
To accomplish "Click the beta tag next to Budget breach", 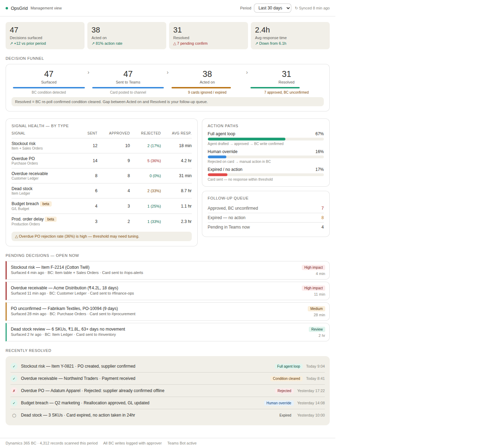I will (x=46, y=204).
